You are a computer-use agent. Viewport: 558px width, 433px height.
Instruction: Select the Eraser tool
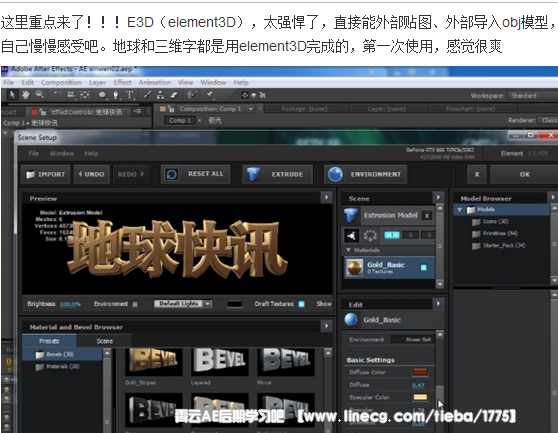(174, 95)
